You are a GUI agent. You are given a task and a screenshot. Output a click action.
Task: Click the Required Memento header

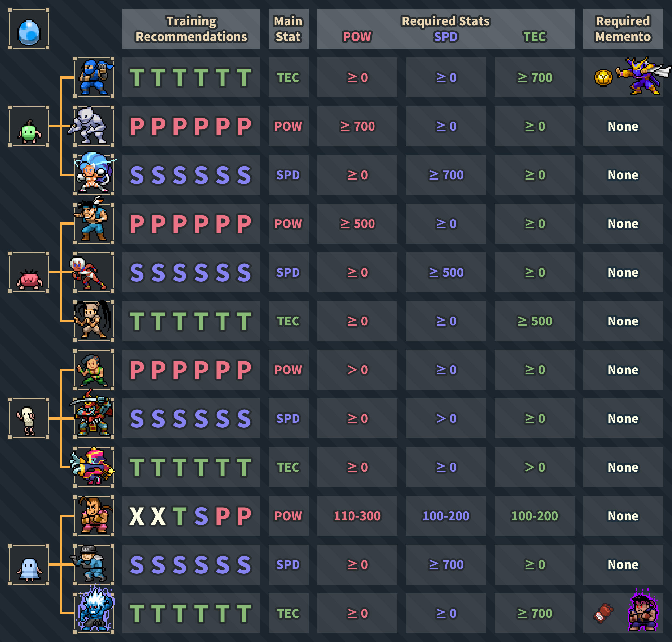pyautogui.click(x=623, y=29)
